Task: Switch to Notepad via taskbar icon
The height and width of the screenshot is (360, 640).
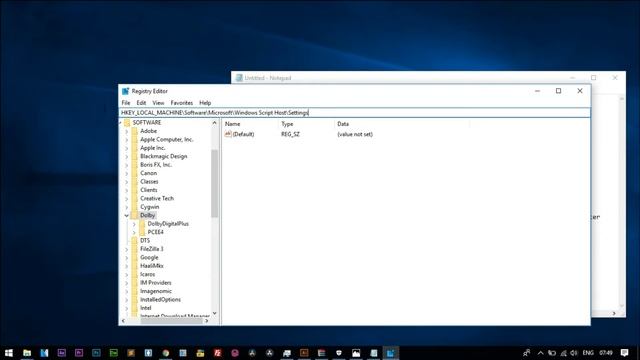Action: 373,353
